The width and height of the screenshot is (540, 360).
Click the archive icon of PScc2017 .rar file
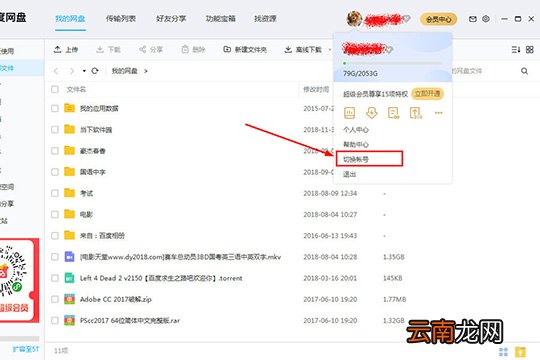pyautogui.click(x=69, y=320)
